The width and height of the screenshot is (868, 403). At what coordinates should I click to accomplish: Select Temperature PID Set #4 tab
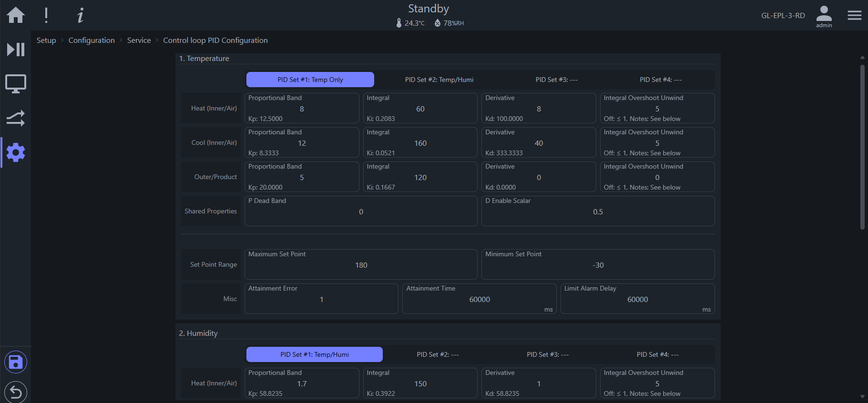(661, 80)
